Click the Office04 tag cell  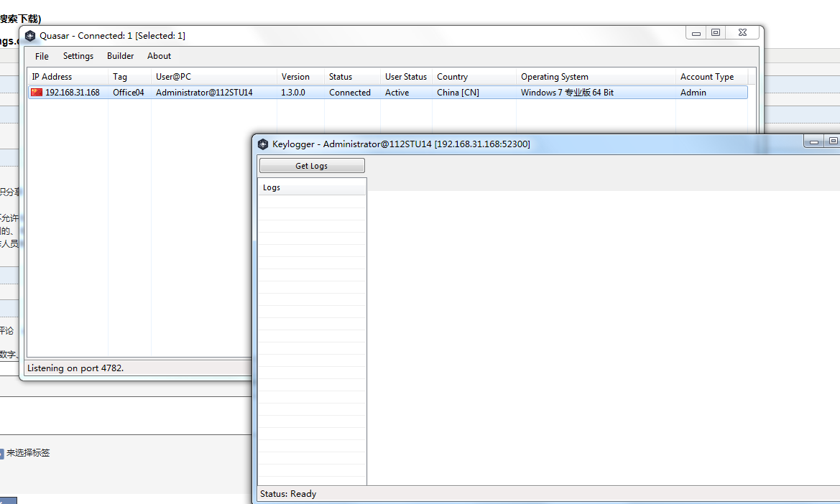[129, 93]
